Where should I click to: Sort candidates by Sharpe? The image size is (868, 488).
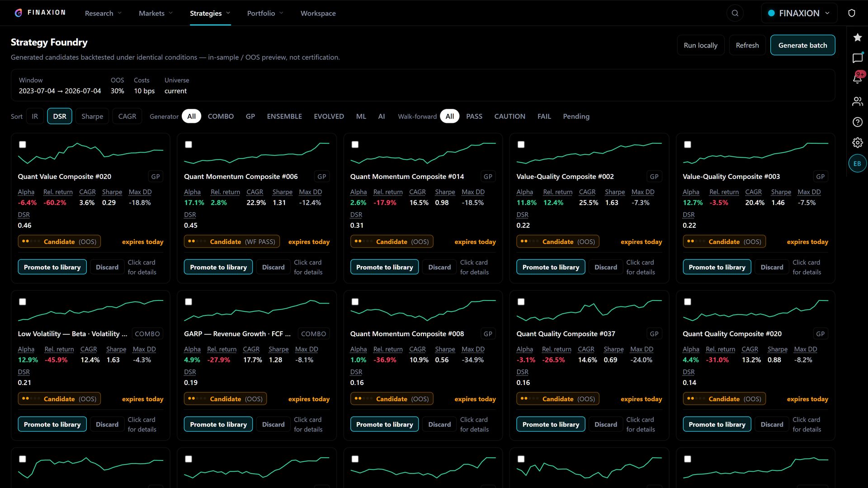pyautogui.click(x=92, y=116)
